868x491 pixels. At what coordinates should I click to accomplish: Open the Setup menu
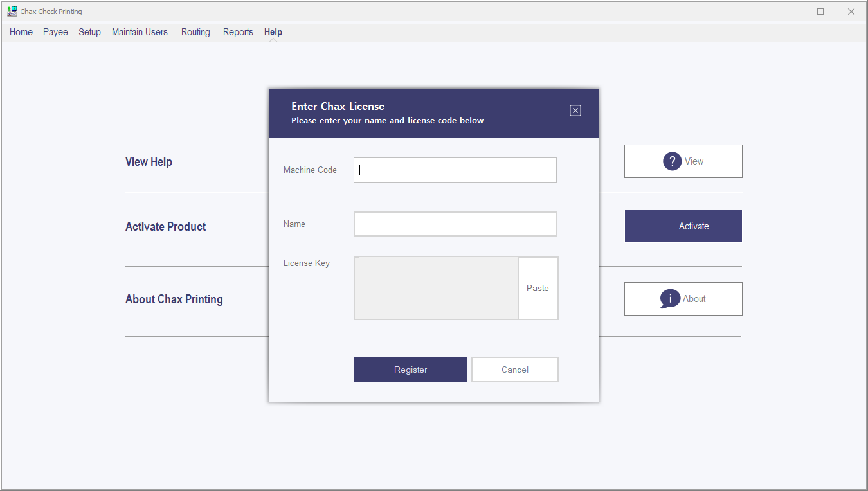89,32
